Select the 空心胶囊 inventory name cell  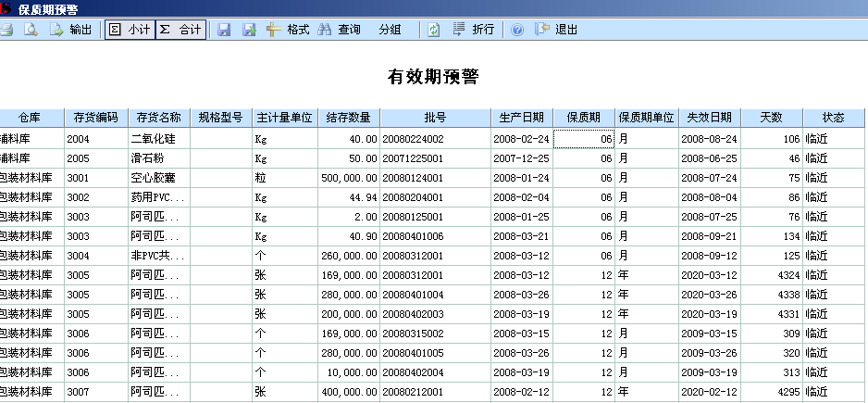[159, 178]
